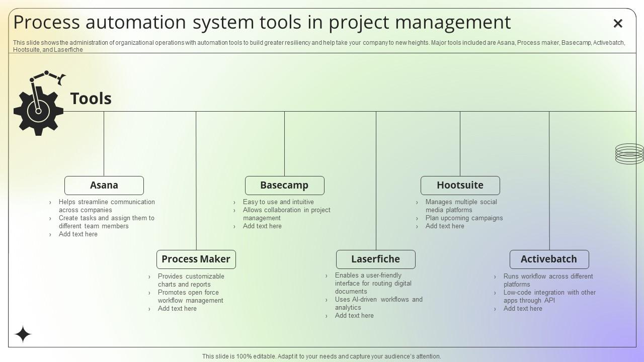The height and width of the screenshot is (362, 644).
Task: Select the Basecamp label box
Action: click(x=284, y=186)
